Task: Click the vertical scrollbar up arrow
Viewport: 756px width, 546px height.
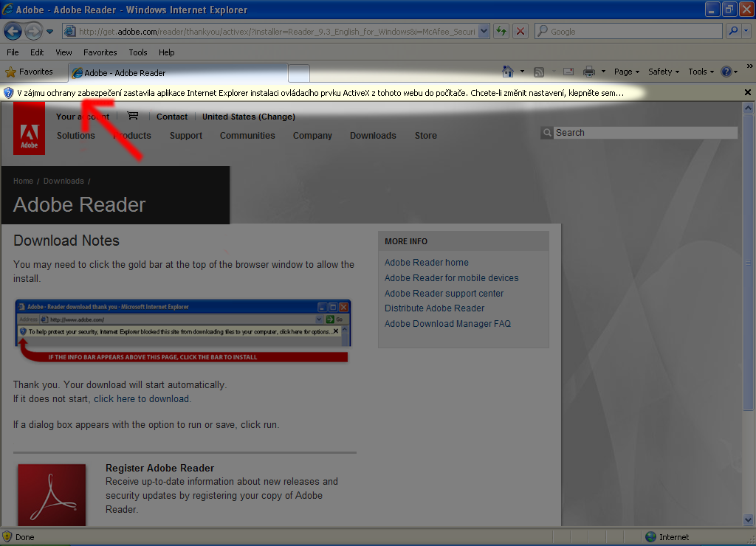Action: [748, 108]
